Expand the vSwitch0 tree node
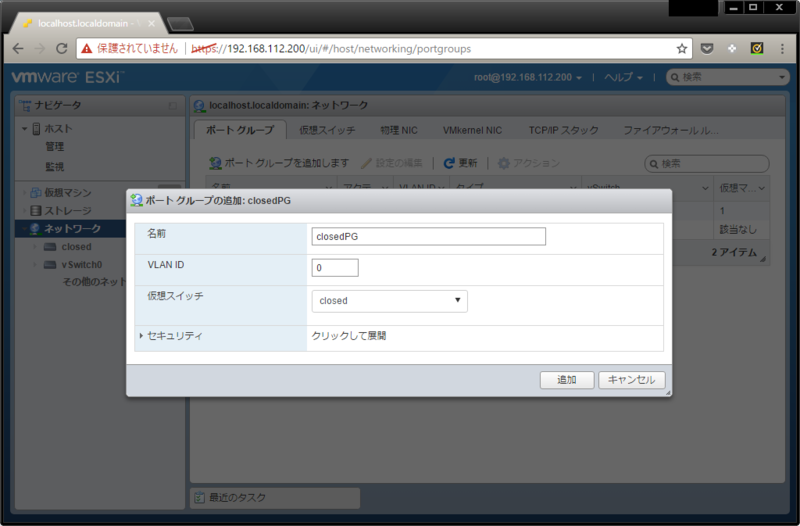The image size is (800, 526). (35, 265)
